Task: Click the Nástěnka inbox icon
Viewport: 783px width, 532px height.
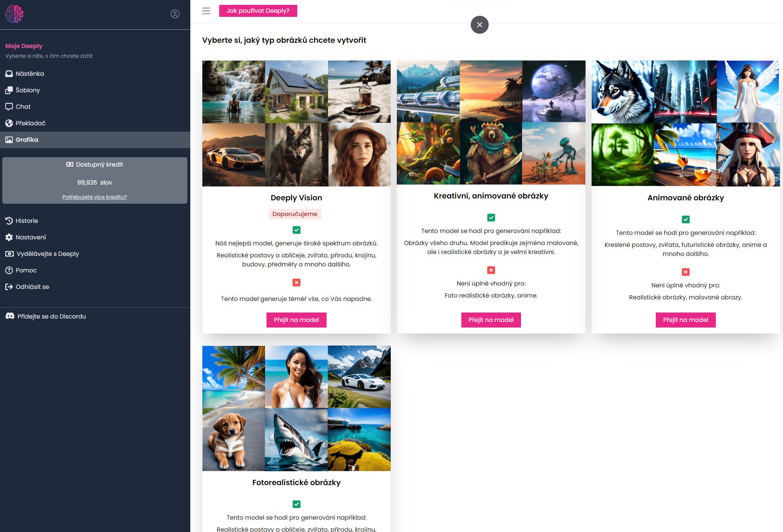Action: pos(9,74)
